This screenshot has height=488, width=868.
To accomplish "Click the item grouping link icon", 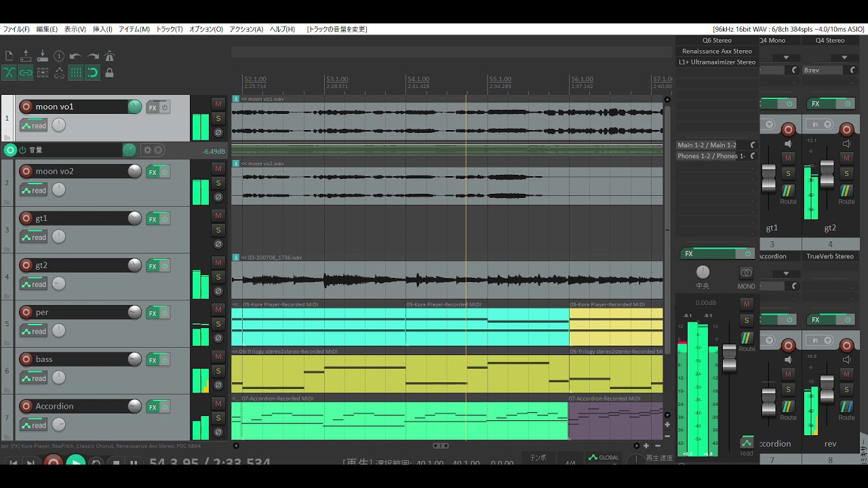I will [26, 73].
